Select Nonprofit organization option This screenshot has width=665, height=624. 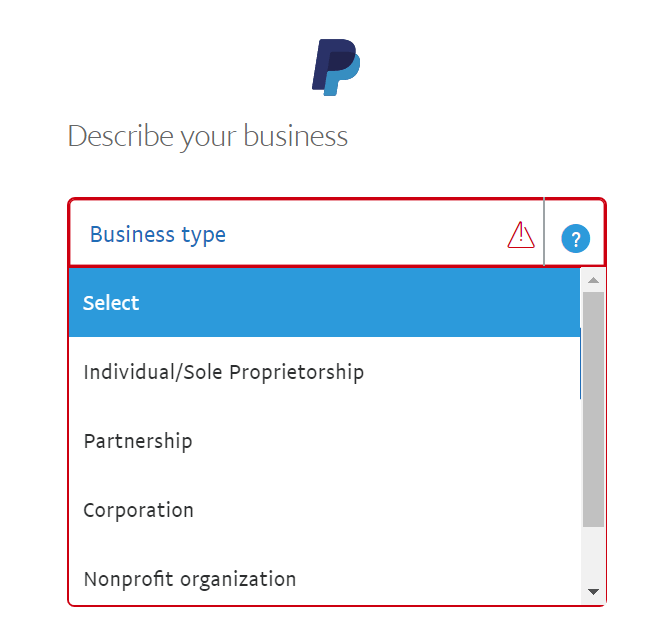(190, 579)
